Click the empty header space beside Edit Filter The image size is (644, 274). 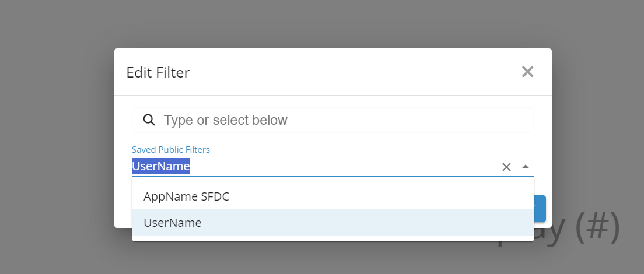pos(350,72)
